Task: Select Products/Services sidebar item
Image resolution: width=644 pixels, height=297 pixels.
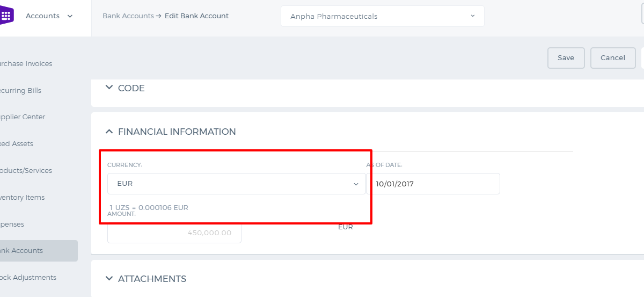Action: point(26,170)
